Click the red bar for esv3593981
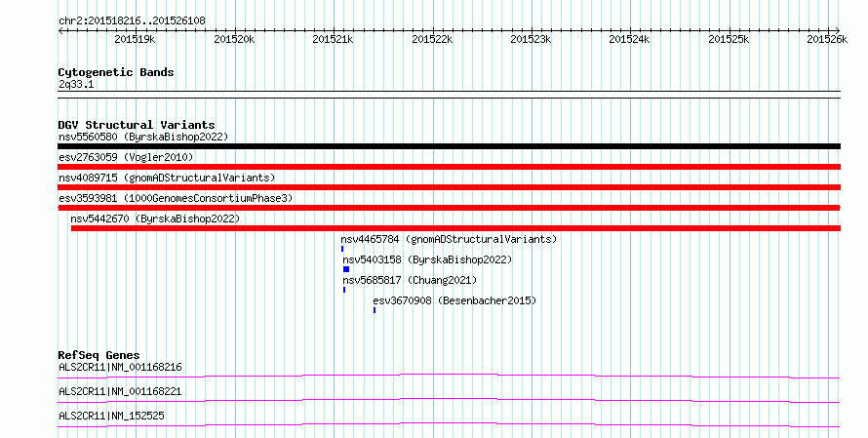Screen dimensions: 868x438 click(449, 208)
